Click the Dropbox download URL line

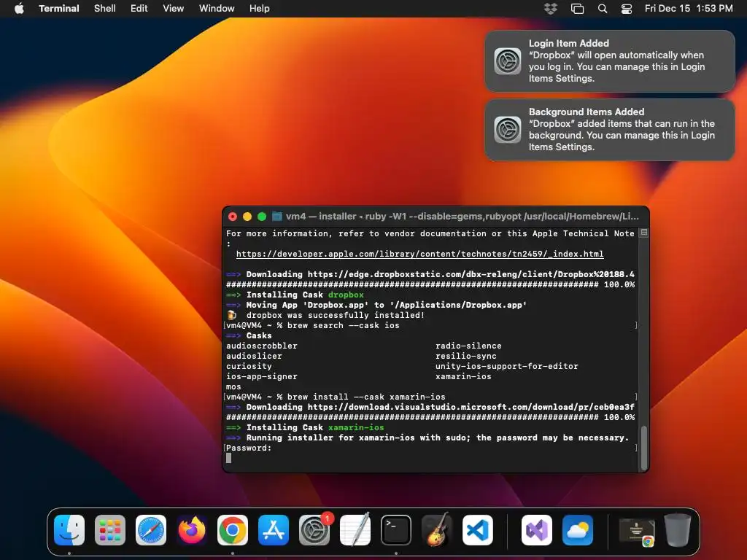tap(430, 274)
